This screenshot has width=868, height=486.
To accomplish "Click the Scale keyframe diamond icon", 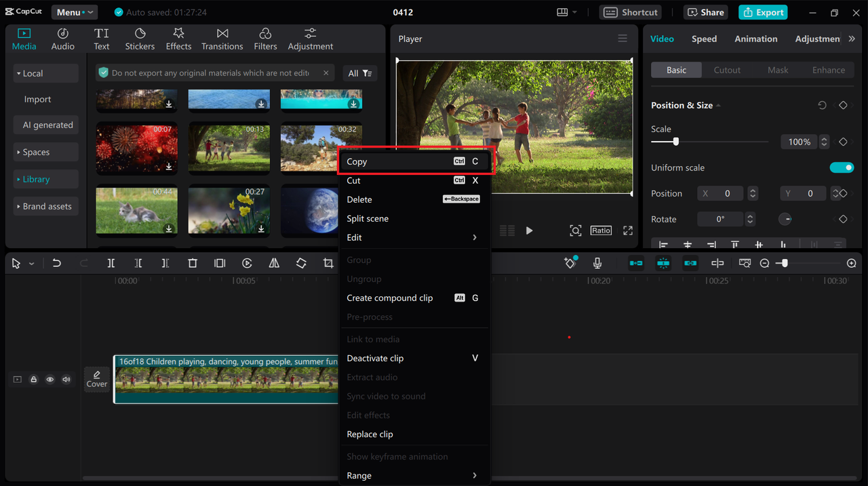I will pos(843,142).
